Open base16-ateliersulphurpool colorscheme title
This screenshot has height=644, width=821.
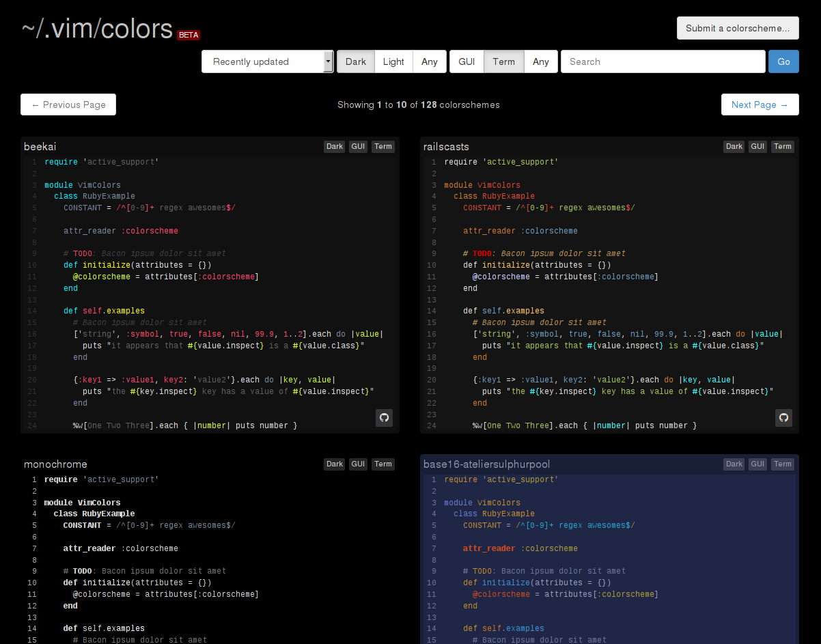[x=487, y=464]
